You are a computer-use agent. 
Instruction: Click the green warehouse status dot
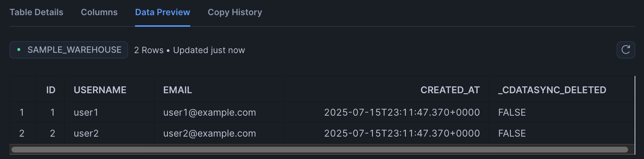[x=19, y=50]
